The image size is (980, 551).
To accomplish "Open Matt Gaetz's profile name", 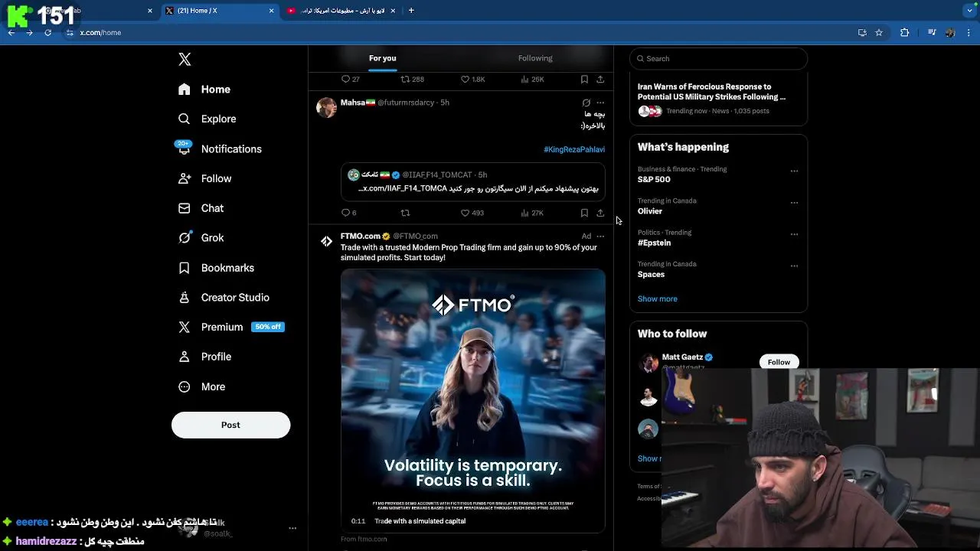I will [682, 357].
